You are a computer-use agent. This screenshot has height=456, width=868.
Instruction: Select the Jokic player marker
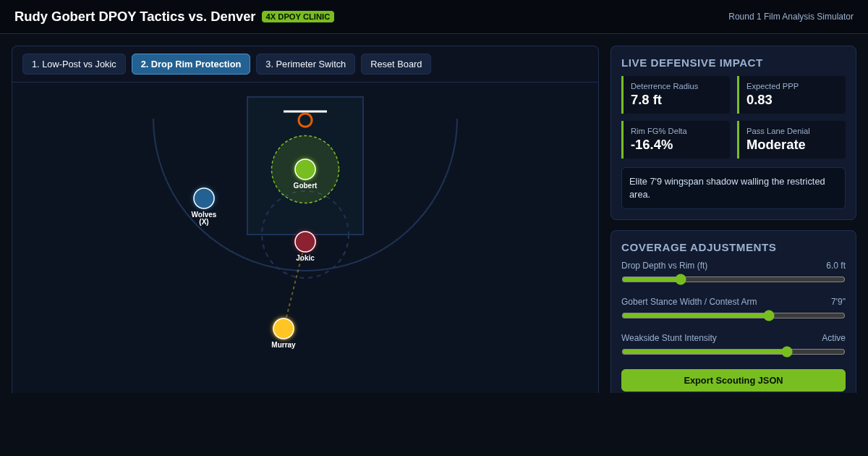click(x=305, y=242)
